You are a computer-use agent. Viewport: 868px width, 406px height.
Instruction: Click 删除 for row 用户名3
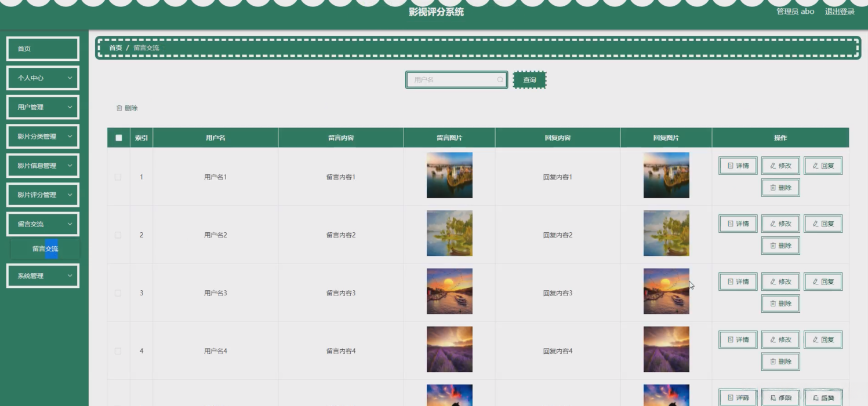[x=780, y=303]
